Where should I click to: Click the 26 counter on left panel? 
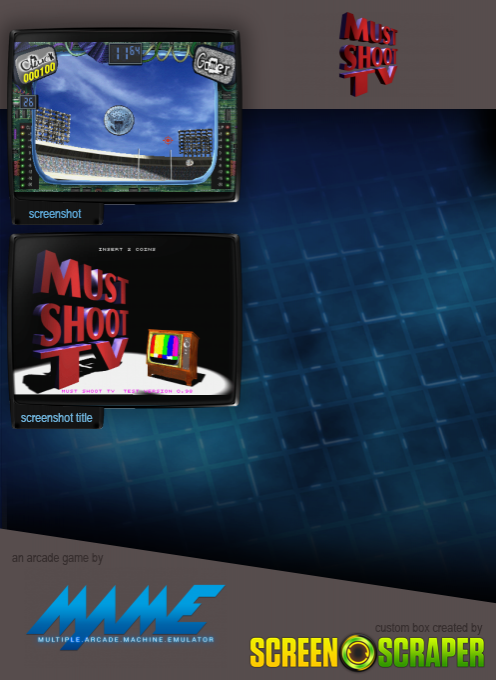pyautogui.click(x=28, y=102)
